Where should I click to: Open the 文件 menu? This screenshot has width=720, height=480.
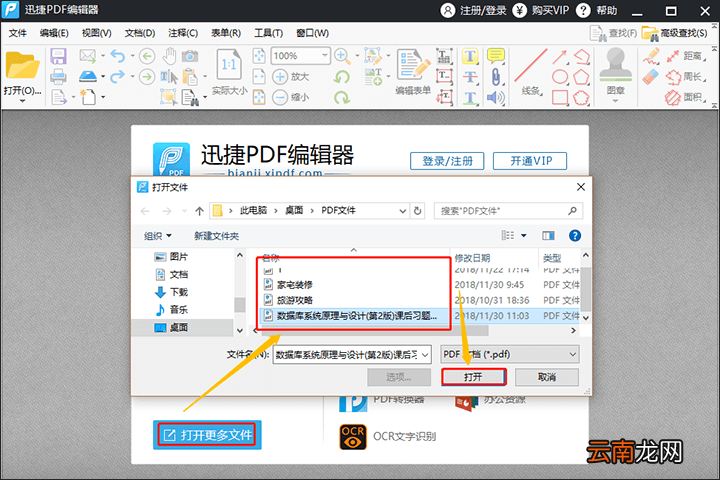point(17,33)
